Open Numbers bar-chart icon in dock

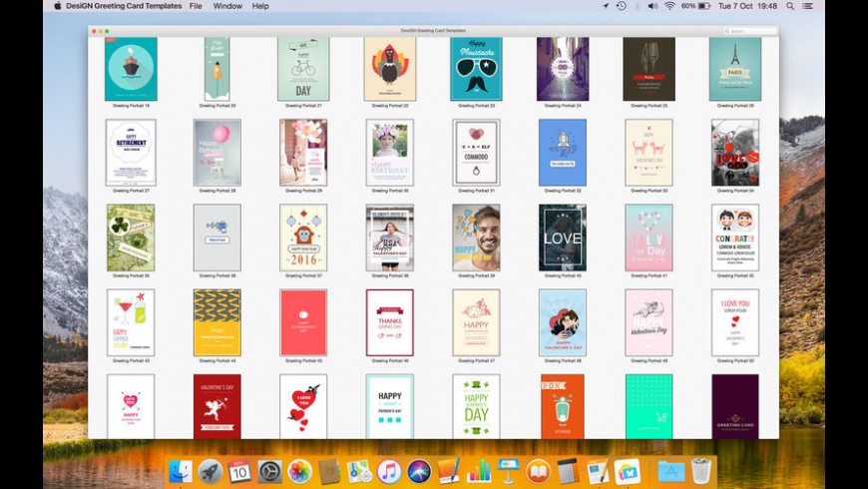(x=479, y=472)
